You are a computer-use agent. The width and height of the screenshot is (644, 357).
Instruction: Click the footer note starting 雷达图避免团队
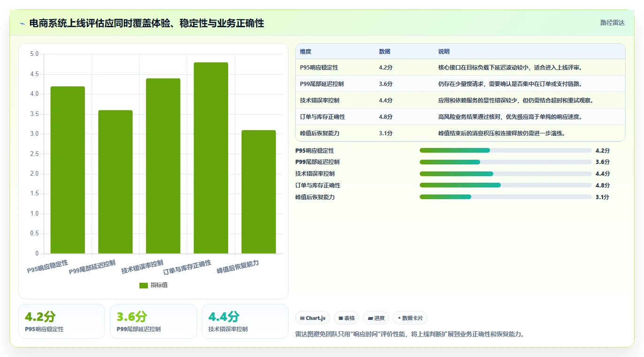(x=409, y=334)
